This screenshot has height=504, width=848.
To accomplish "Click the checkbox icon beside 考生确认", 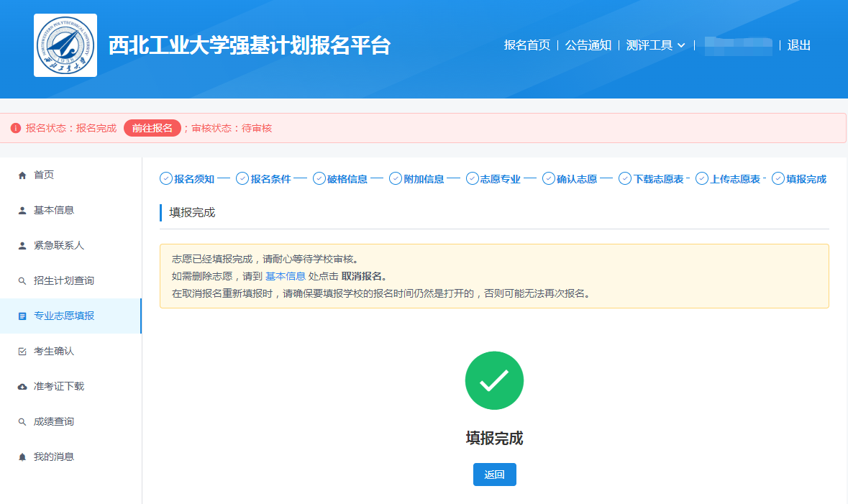I will (x=22, y=352).
